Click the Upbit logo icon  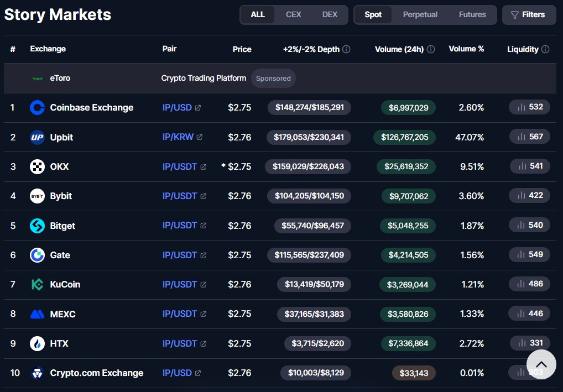point(37,137)
